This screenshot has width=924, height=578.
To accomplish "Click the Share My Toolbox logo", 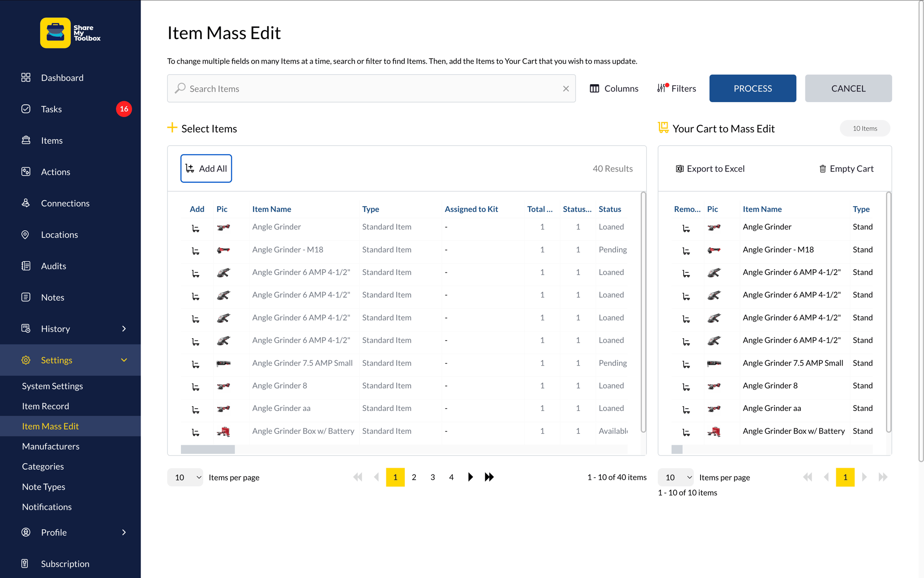I will [x=70, y=33].
